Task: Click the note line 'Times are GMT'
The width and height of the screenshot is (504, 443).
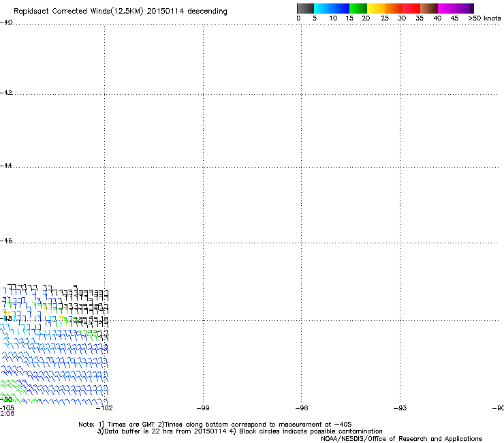Action: click(x=131, y=425)
